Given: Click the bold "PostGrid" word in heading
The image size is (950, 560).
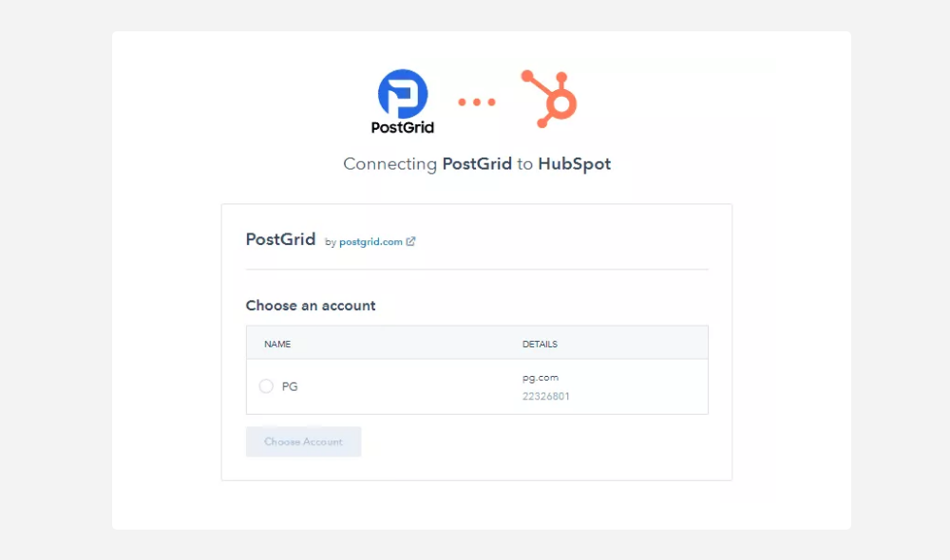Looking at the screenshot, I should [477, 164].
